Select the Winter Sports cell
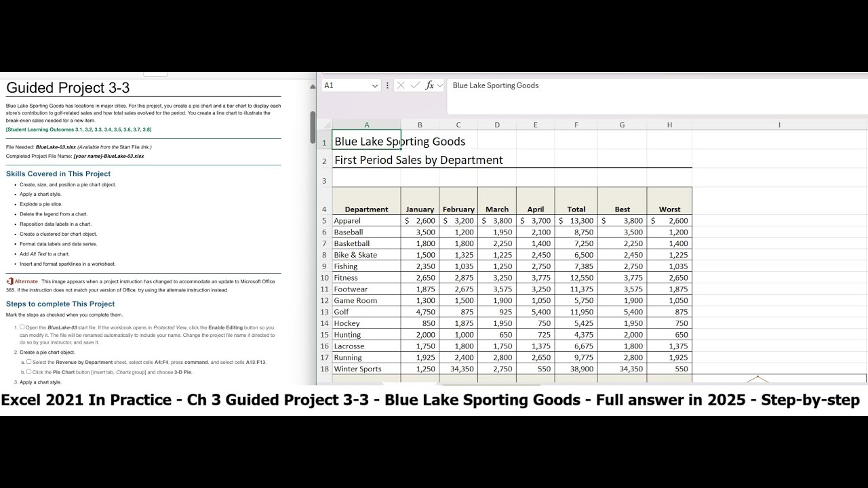Screen dimensions: 868x488 366,369
